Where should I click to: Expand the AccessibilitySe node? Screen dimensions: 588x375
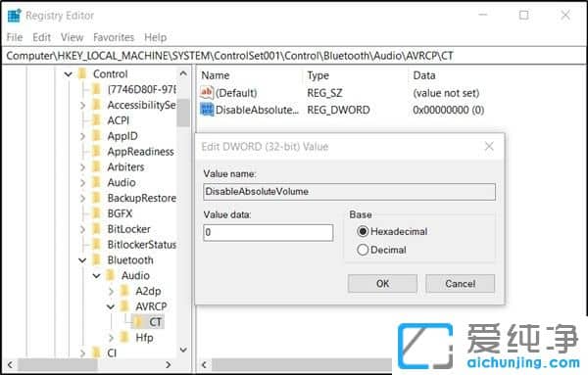(x=82, y=106)
